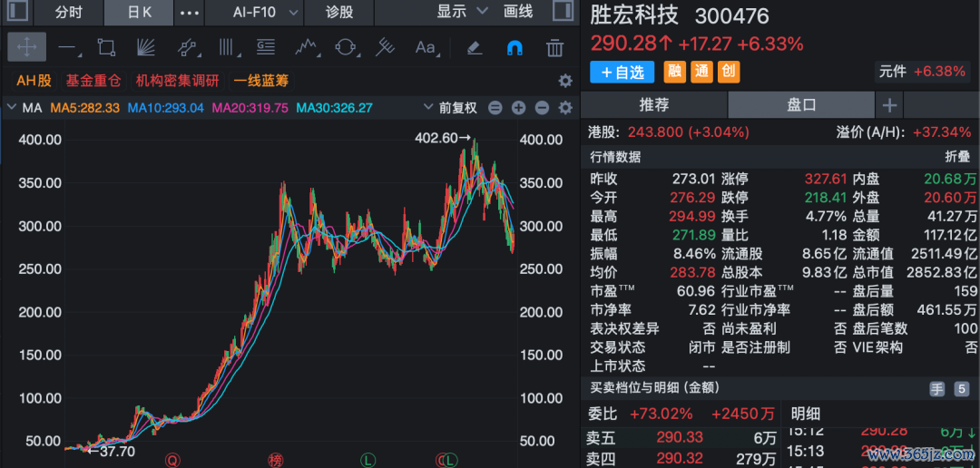Click the 创 badge
The image size is (980, 468).
pos(728,73)
